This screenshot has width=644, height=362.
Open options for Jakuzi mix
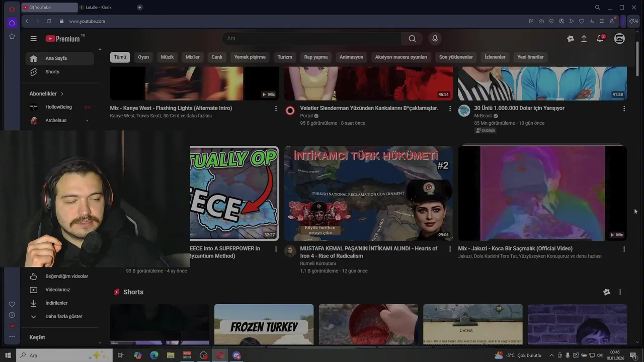pos(624,249)
